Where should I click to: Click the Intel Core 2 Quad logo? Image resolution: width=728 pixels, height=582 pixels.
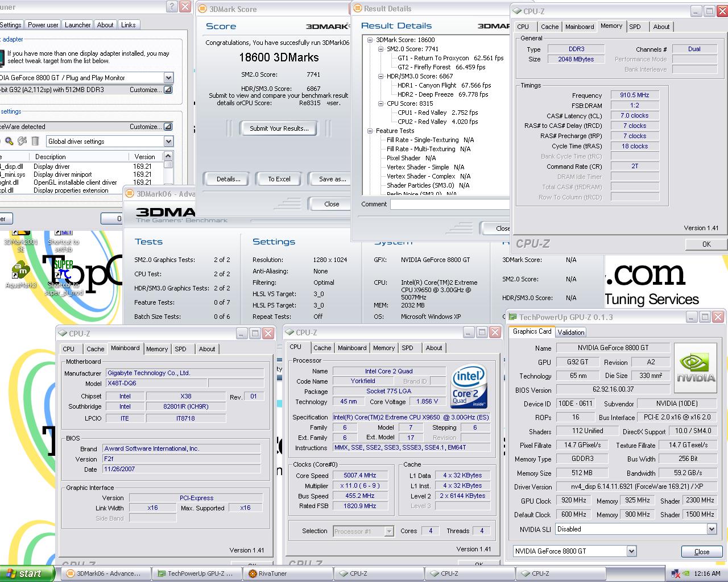469,387
